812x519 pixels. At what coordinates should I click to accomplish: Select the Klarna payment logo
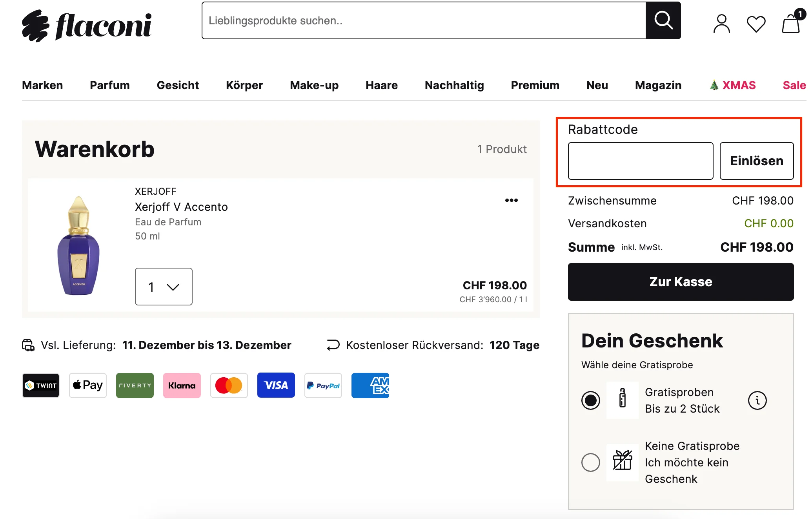[x=182, y=385]
